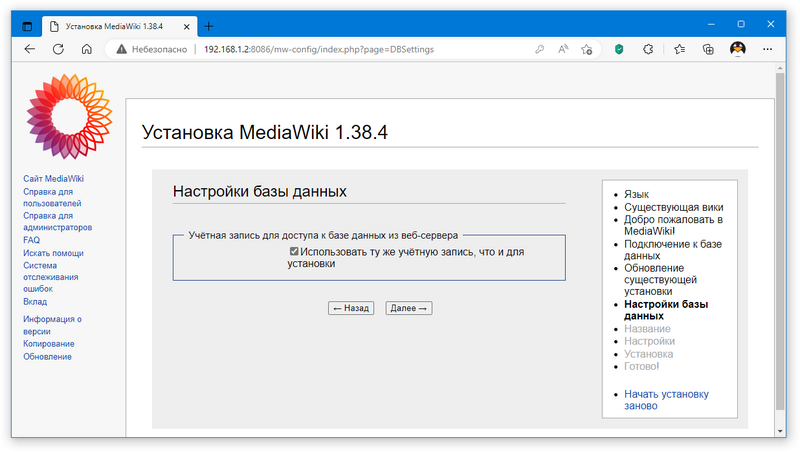Open the FAQ link
Screen dimensions: 800x452
(31, 240)
